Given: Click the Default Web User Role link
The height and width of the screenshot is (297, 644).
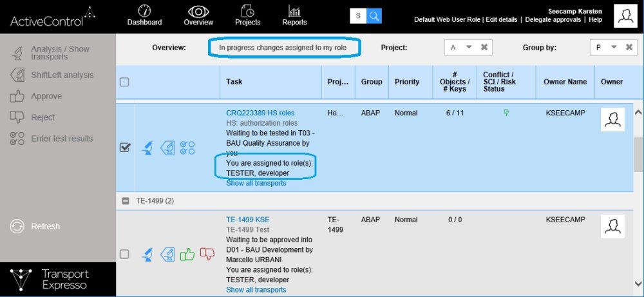Looking at the screenshot, I should point(448,20).
